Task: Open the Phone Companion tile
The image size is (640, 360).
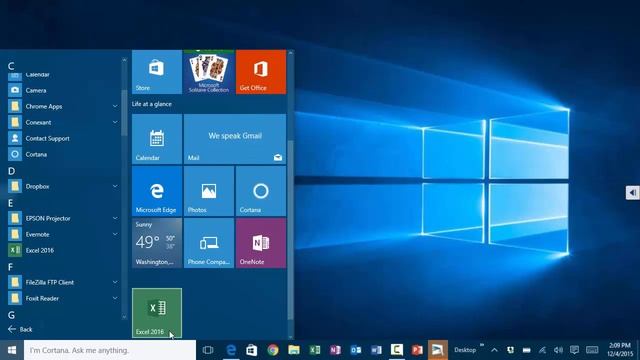Action: click(x=209, y=243)
